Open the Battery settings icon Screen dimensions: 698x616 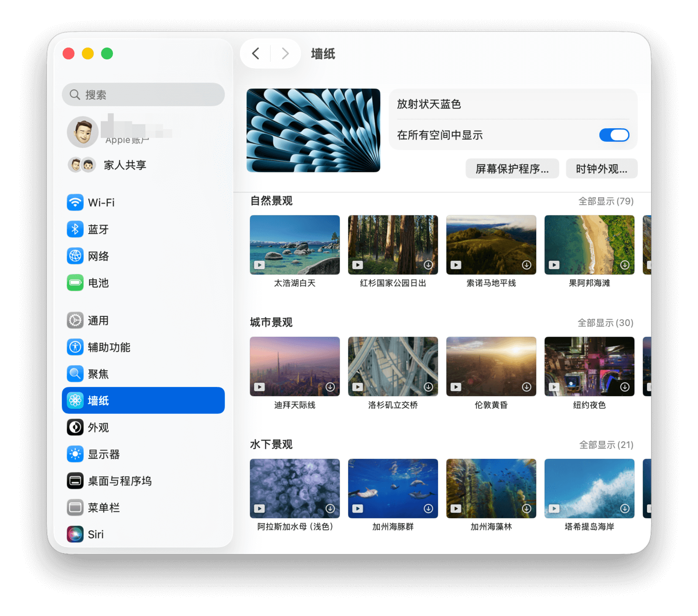(75, 283)
